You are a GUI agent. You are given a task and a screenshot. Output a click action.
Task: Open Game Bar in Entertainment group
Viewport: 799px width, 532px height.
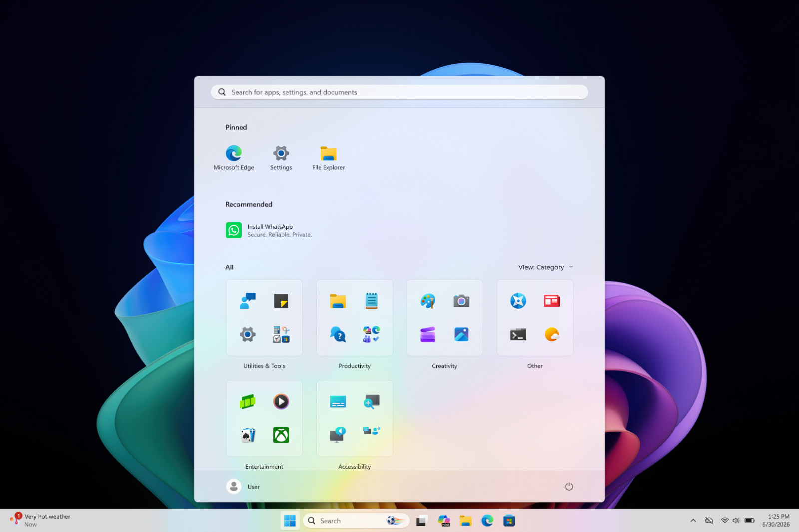click(248, 401)
